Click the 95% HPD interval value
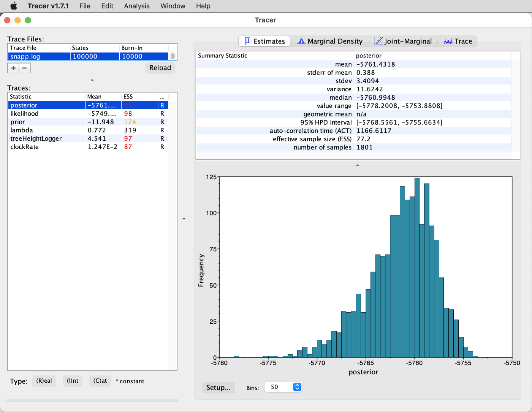This screenshot has width=532, height=412. point(399,122)
